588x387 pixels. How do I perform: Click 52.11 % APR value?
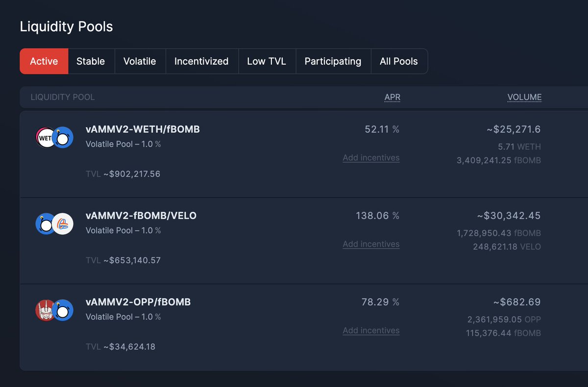click(382, 129)
